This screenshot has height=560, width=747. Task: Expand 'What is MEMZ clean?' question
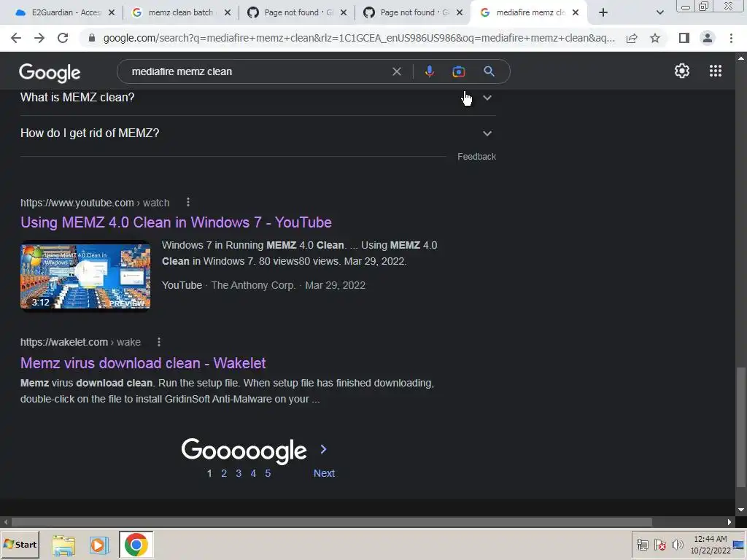click(258, 98)
